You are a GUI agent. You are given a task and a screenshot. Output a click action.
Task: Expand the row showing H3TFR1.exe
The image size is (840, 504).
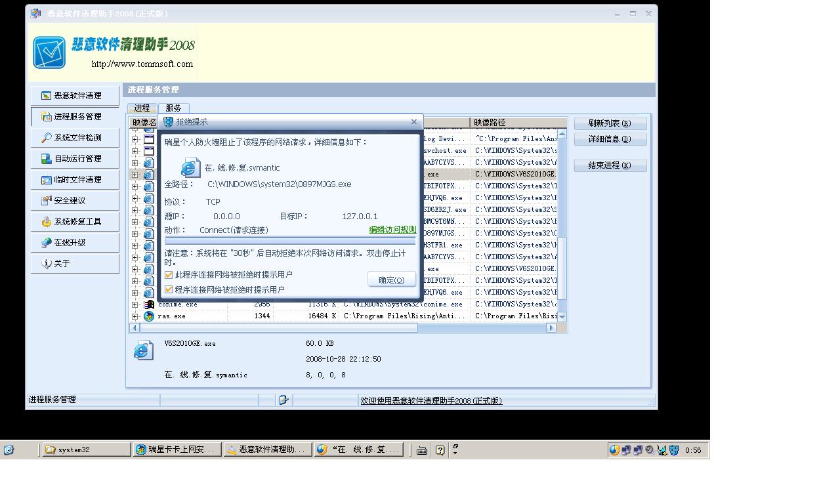tap(135, 245)
